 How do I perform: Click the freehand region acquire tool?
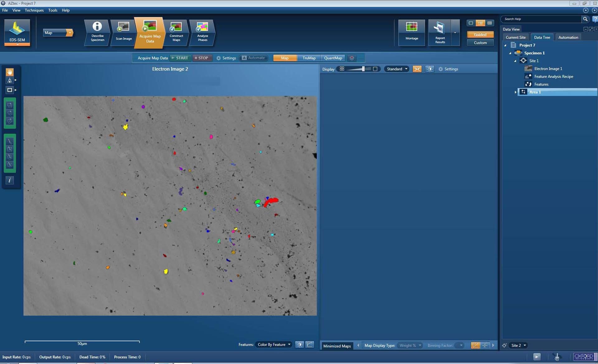[10, 121]
